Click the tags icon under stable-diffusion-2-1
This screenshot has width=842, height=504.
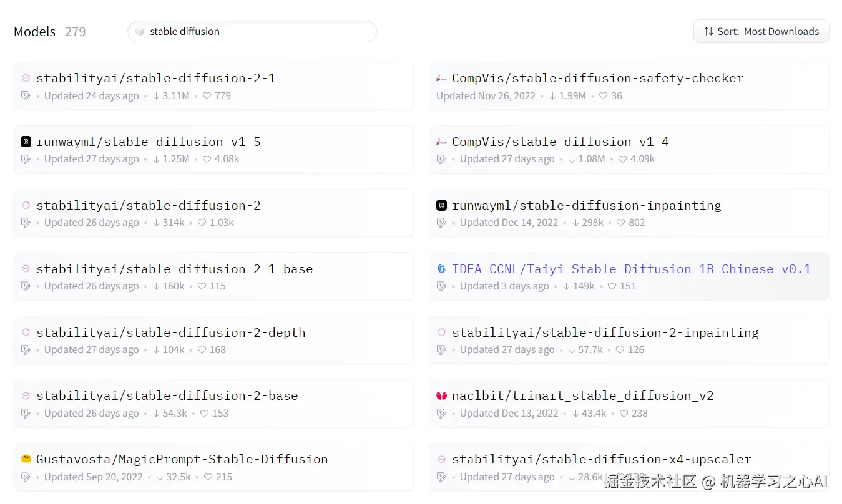[26, 95]
